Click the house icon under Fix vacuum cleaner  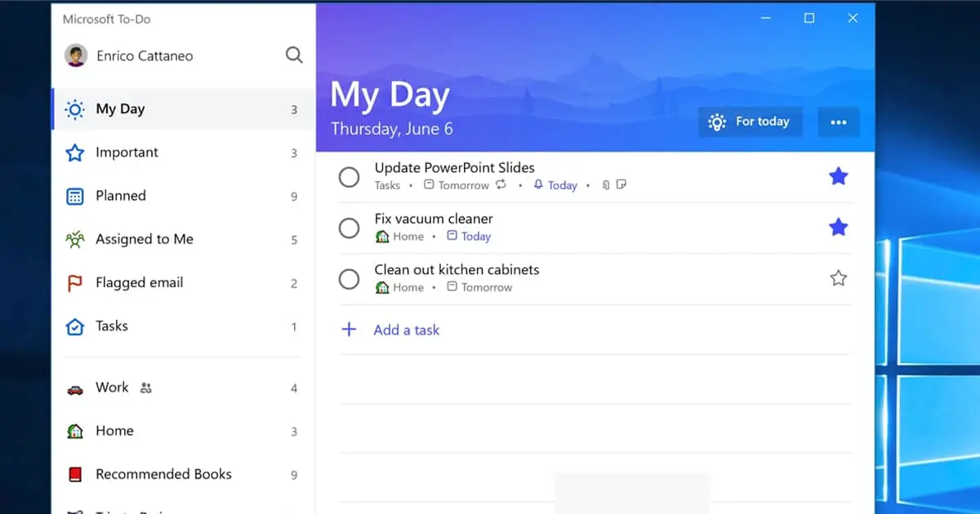382,237
